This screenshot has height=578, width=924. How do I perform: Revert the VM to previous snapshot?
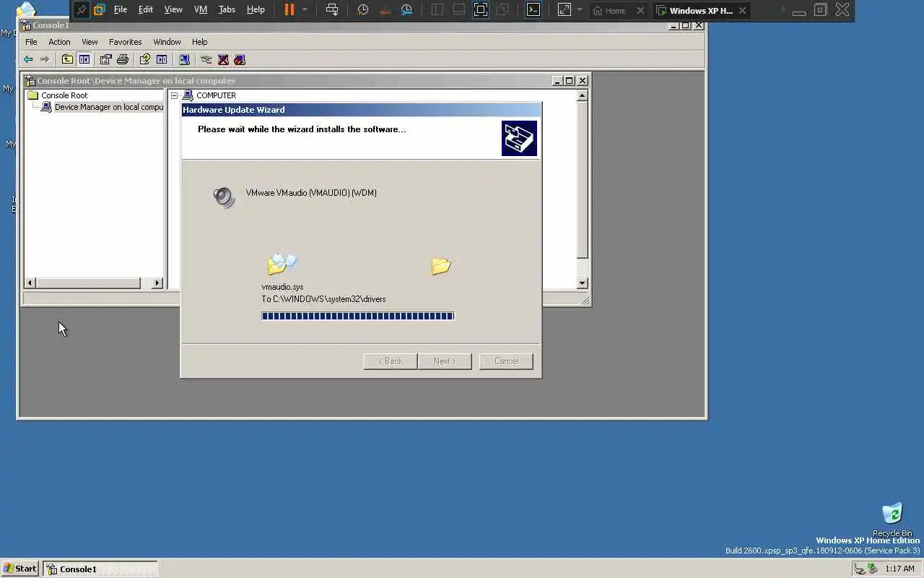(385, 10)
